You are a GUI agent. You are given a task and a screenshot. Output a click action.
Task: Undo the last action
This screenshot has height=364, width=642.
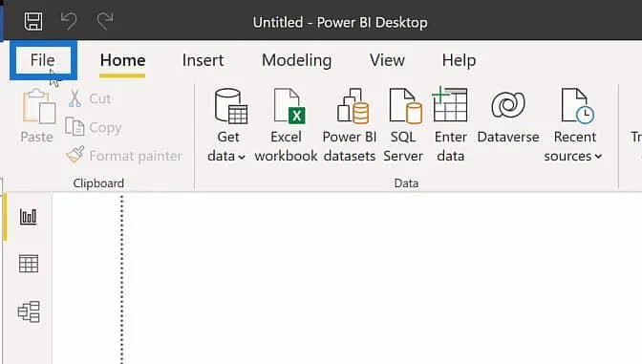point(69,21)
